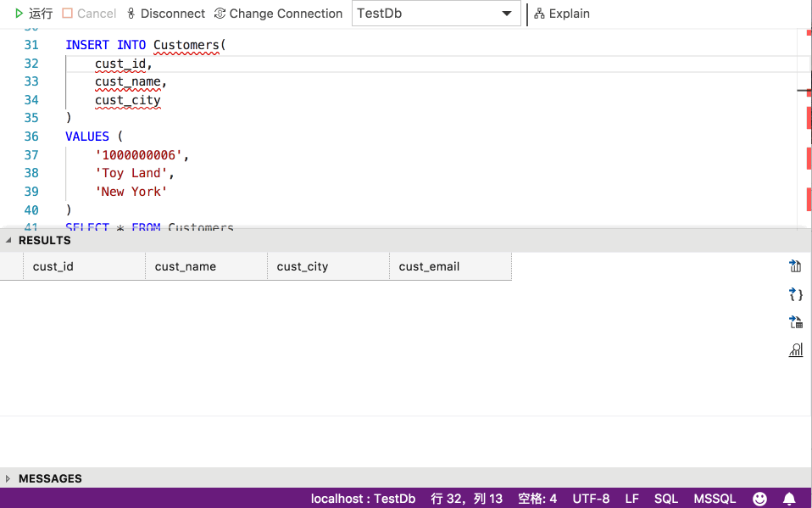812x508 pixels.
Task: Click the smiley feedback icon
Action: (759, 499)
